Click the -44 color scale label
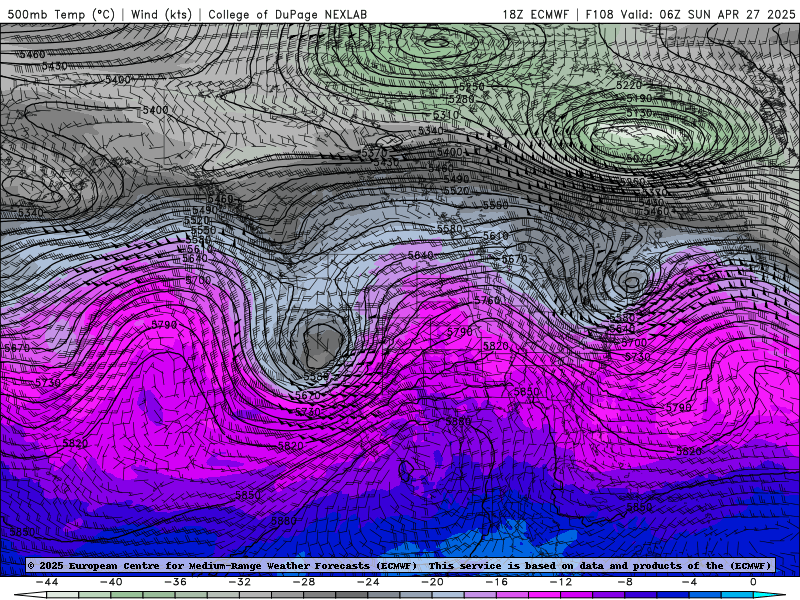 click(x=47, y=582)
